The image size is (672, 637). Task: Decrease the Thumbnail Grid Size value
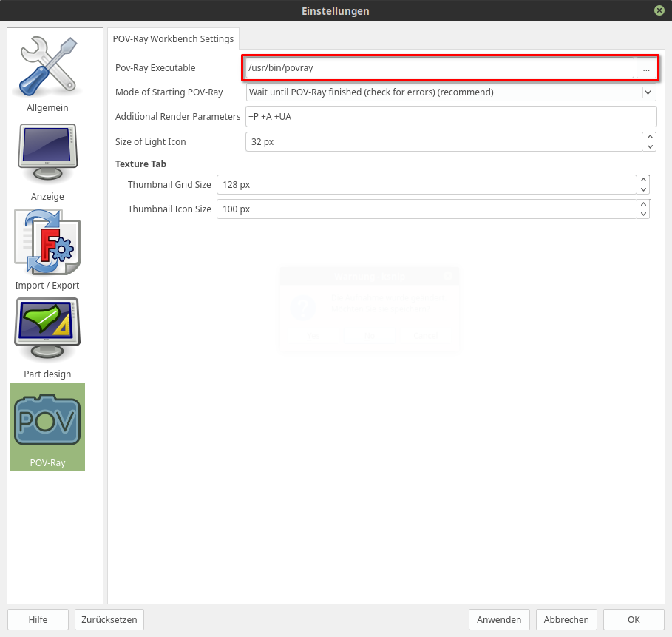643,189
